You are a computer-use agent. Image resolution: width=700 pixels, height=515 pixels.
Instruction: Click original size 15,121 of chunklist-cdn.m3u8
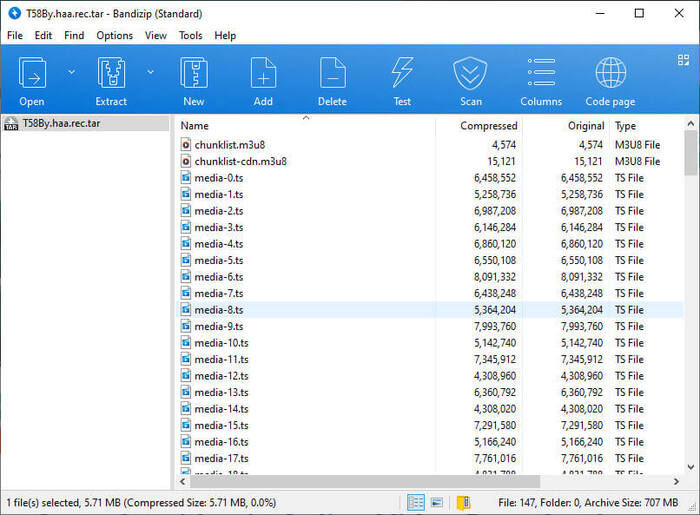(x=588, y=162)
